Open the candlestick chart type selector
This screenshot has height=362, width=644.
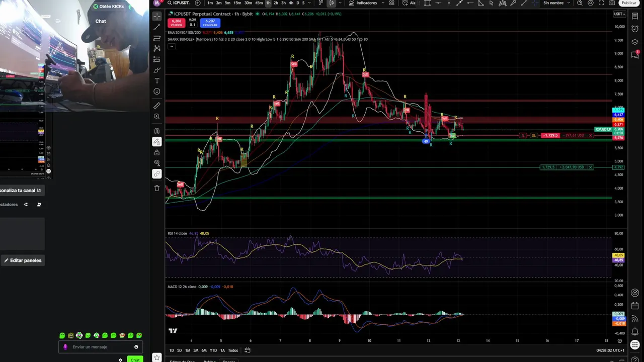click(x=331, y=3)
